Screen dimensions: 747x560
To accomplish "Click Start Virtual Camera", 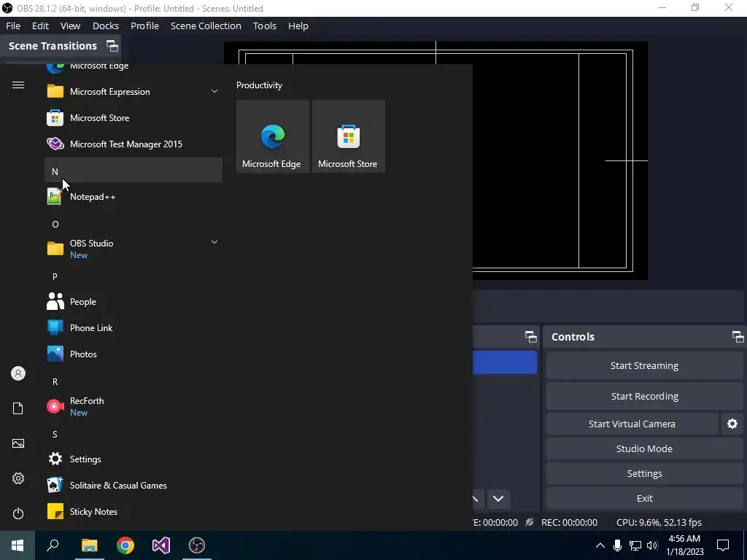I will point(632,424).
